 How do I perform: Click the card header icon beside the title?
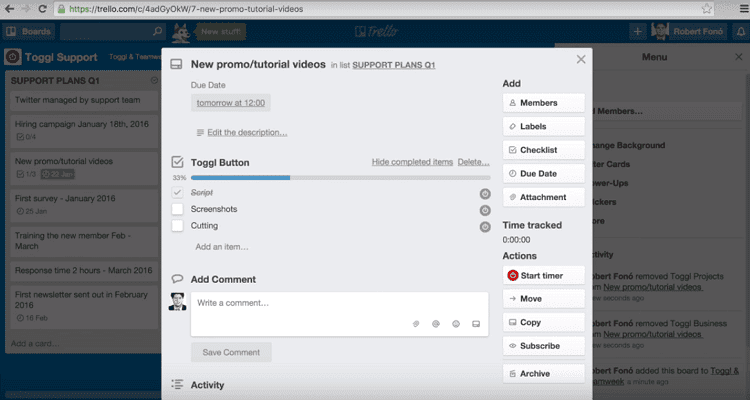(176, 64)
